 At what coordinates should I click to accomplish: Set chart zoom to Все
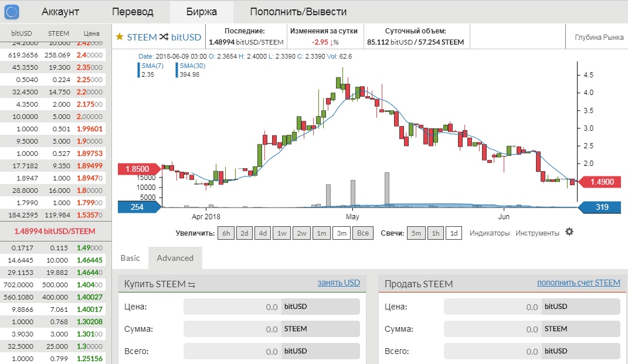click(x=363, y=233)
